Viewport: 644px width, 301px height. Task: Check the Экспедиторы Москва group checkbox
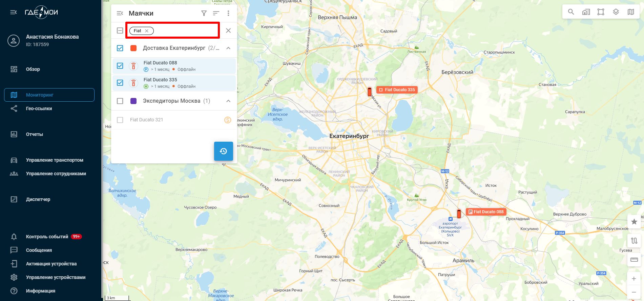pyautogui.click(x=120, y=101)
